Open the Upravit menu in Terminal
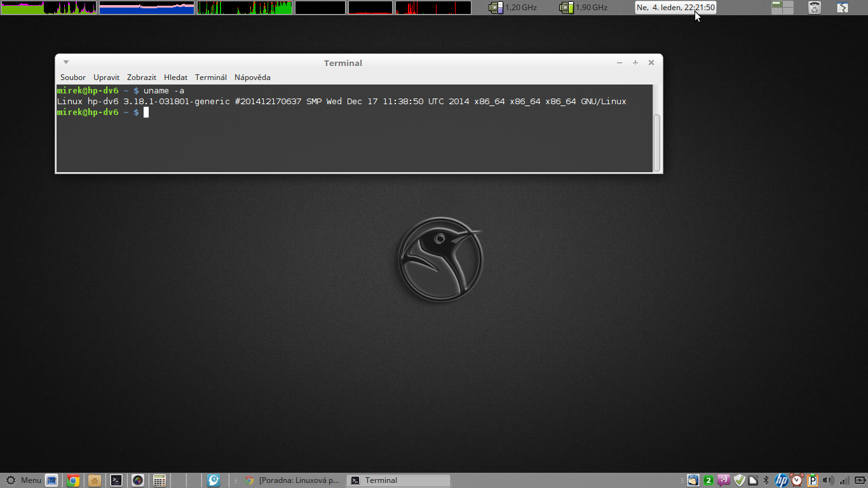The width and height of the screenshot is (868, 488). [106, 78]
